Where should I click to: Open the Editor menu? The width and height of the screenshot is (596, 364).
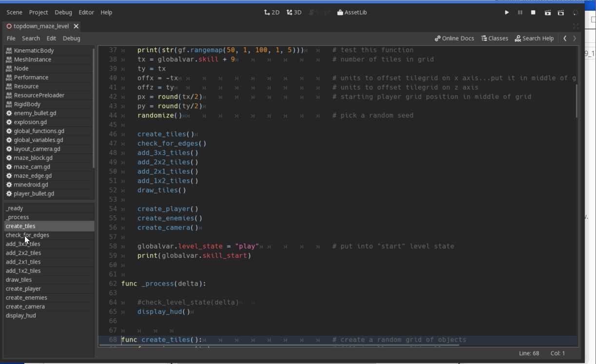click(x=86, y=12)
